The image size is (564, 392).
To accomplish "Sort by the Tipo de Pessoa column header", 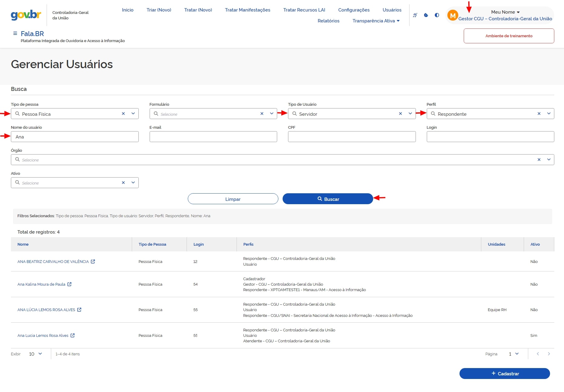I will 152,244.
